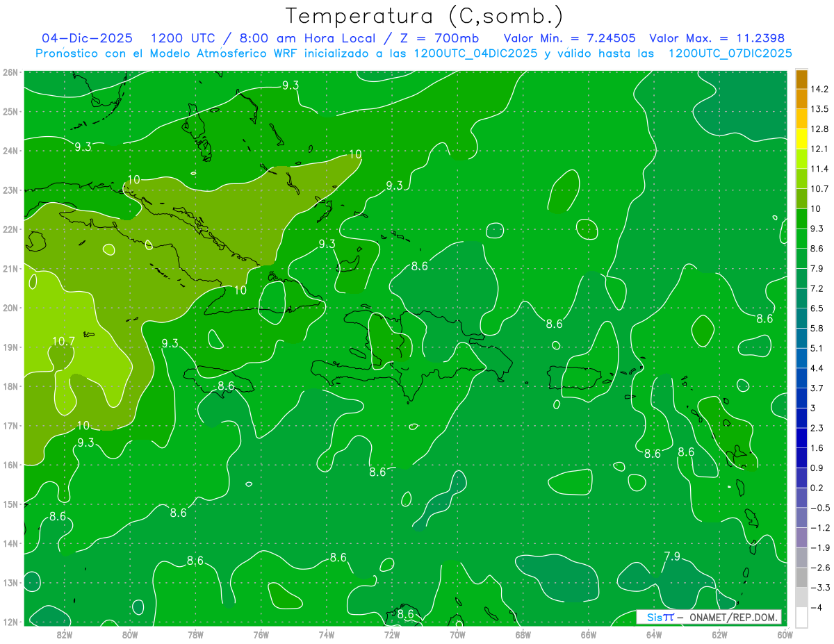Click the "10.7" contour label on the map
This screenshot has width=834, height=644.
tap(63, 341)
